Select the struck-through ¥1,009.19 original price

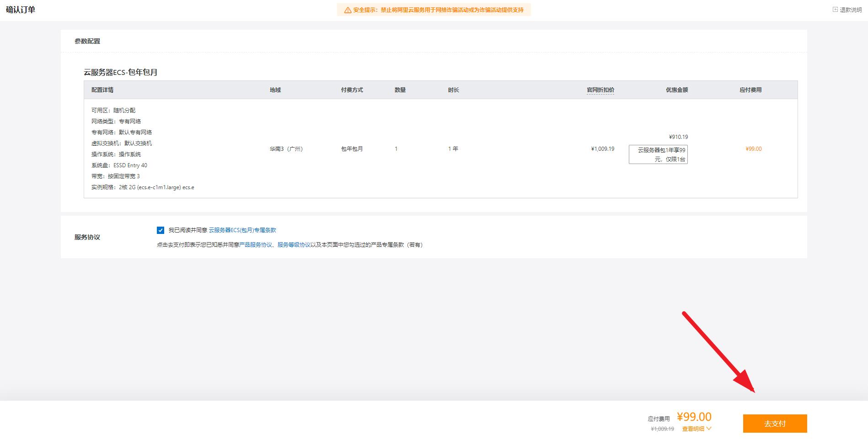(x=663, y=429)
